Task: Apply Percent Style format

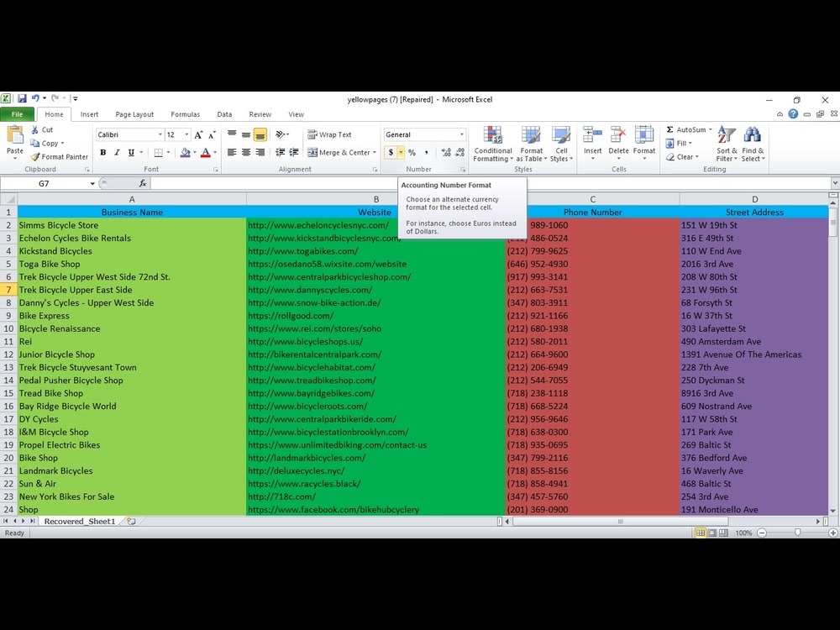Action: point(412,153)
